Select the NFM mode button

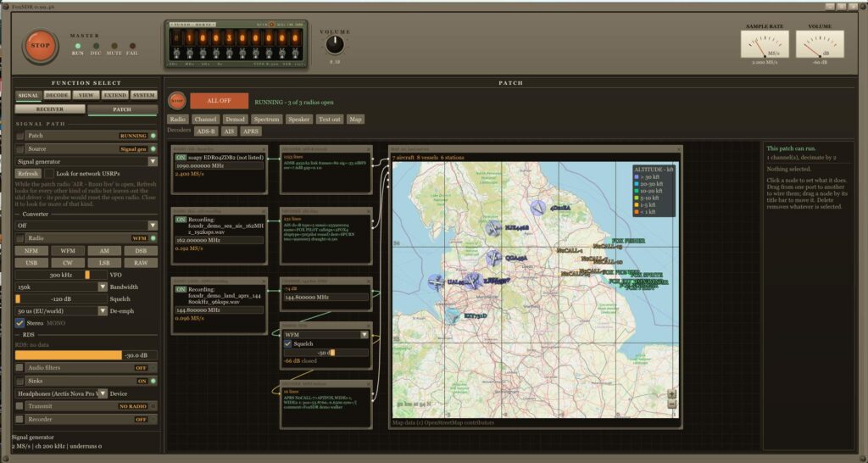pos(31,251)
